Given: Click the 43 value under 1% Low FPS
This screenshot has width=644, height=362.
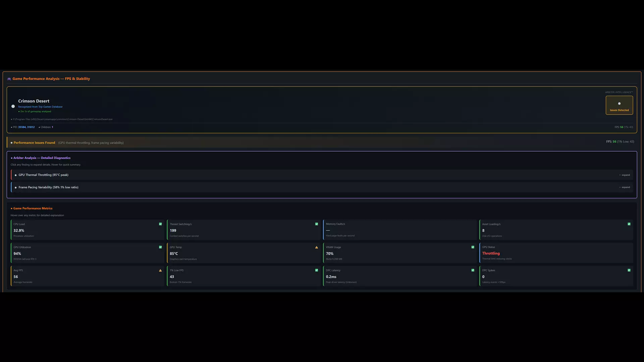Looking at the screenshot, I should pos(172,277).
